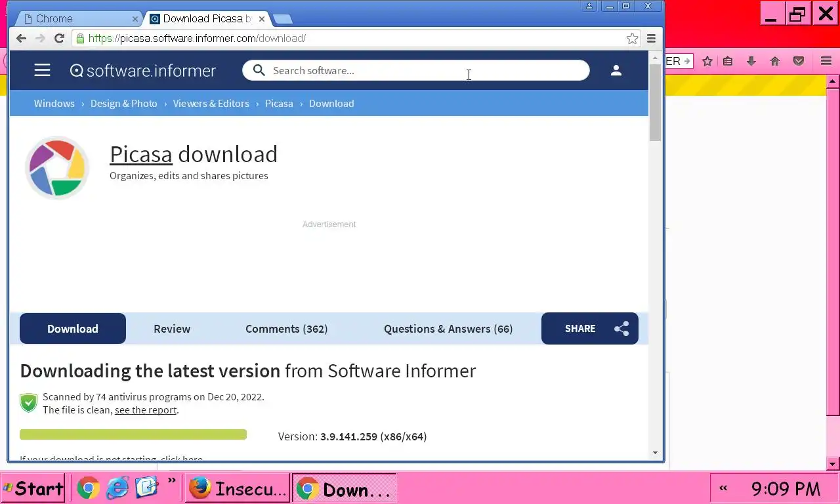Screen dimensions: 840x504
Task: Open Firefox bookmarks list icon
Action: [728, 61]
